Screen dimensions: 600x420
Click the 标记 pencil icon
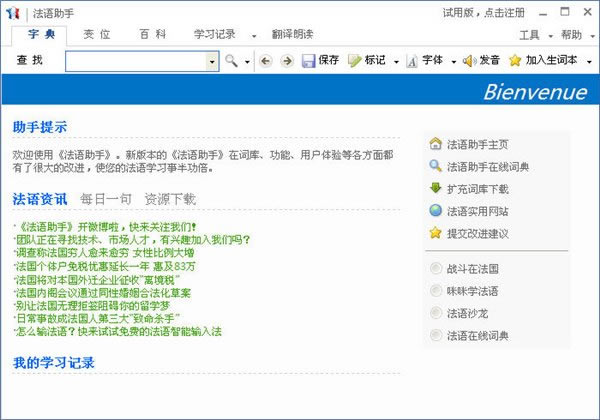[354, 60]
